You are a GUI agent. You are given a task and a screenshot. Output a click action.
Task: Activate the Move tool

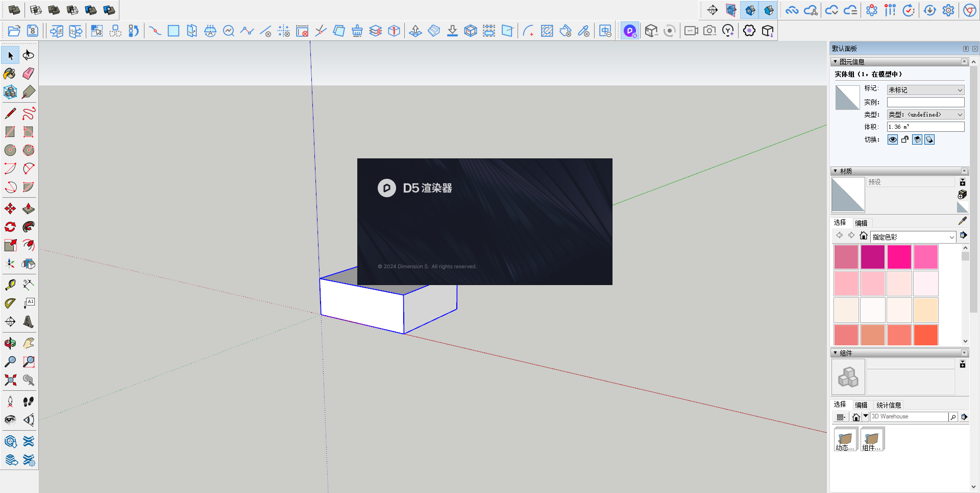[x=10, y=208]
